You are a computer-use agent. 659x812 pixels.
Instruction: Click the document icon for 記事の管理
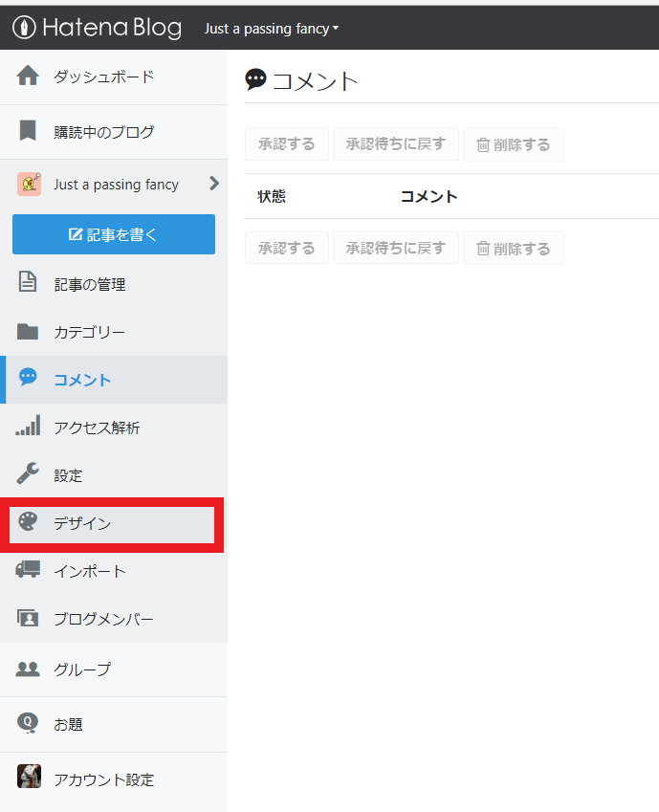(28, 282)
